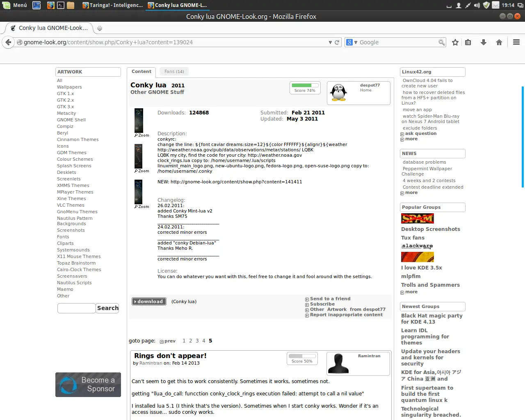Open the Firefox hamburger menu icon
The height and width of the screenshot is (420, 525).
(x=516, y=42)
